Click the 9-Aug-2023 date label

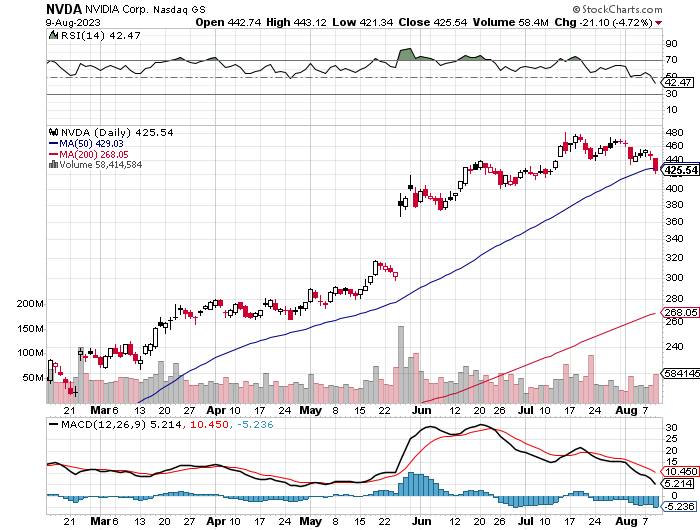(73, 22)
